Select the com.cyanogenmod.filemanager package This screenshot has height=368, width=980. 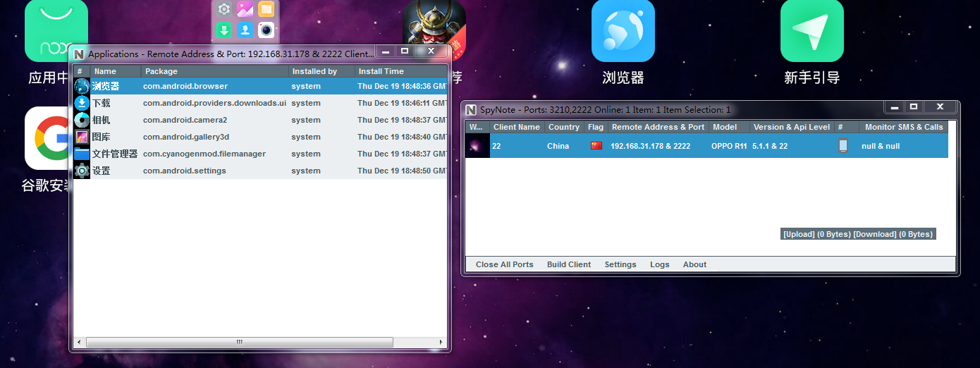click(204, 154)
